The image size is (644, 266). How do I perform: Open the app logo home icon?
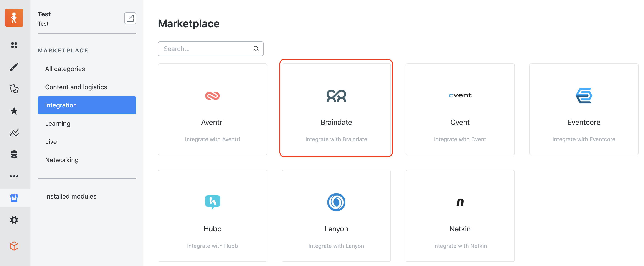coord(14,18)
